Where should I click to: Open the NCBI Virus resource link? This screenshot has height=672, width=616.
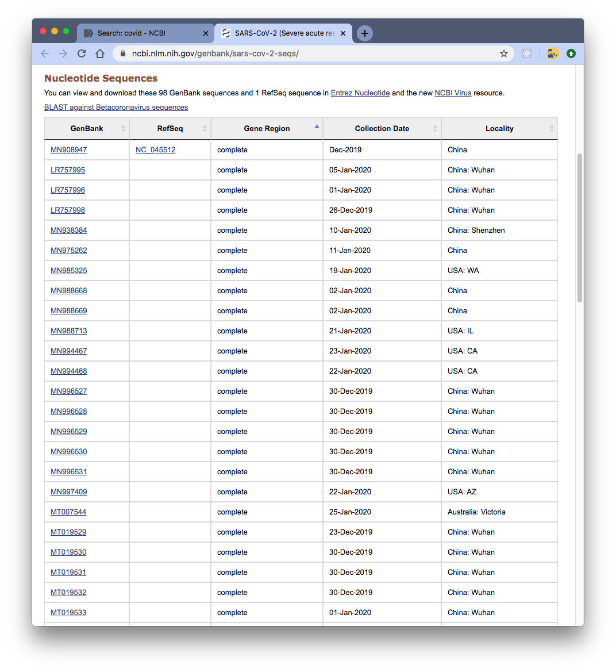pyautogui.click(x=453, y=93)
